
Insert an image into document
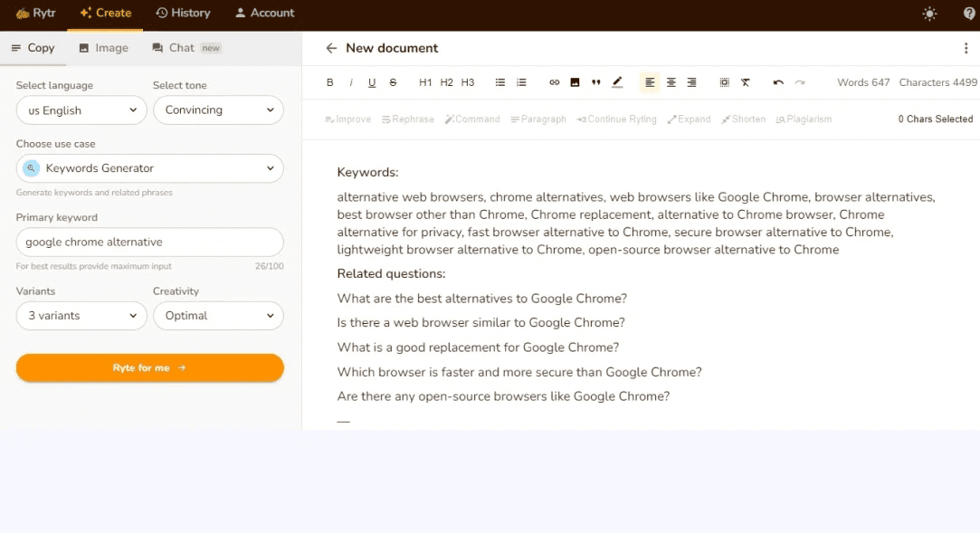click(x=575, y=82)
